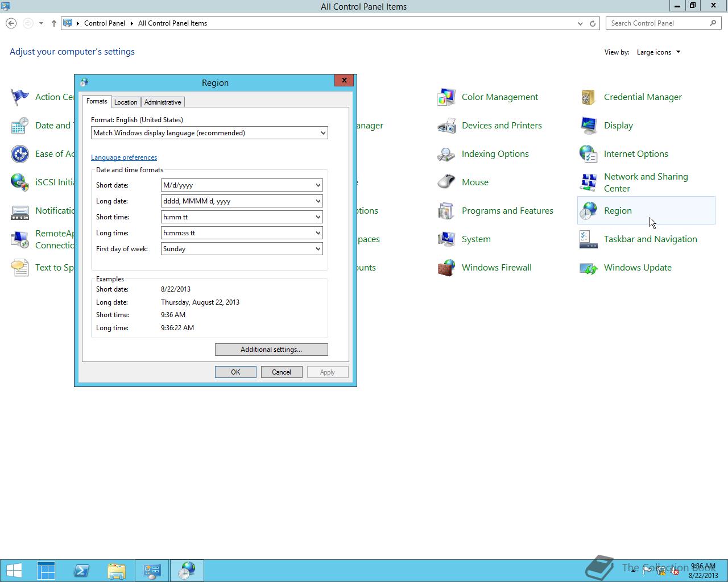728x582 pixels.
Task: Click the Region taskbar button
Action: point(187,571)
